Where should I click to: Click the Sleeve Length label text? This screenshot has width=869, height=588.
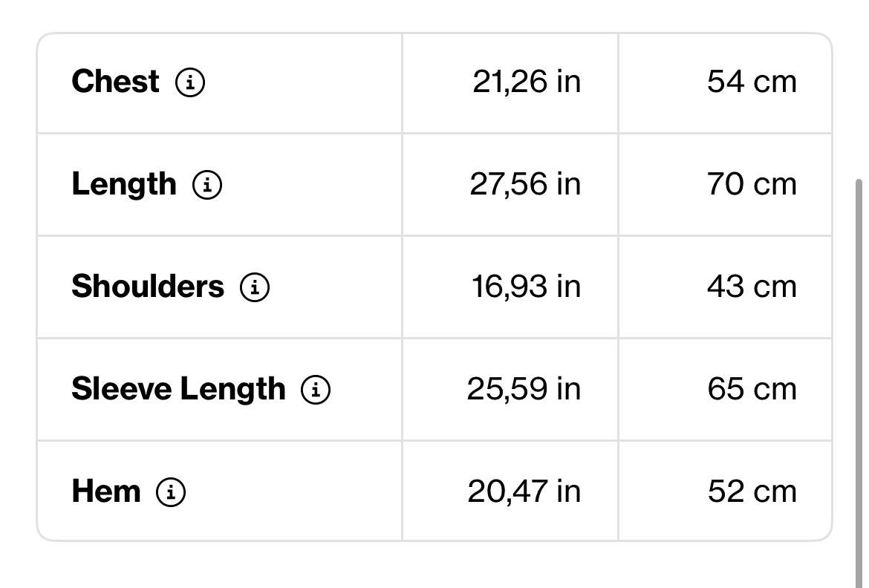[178, 388]
